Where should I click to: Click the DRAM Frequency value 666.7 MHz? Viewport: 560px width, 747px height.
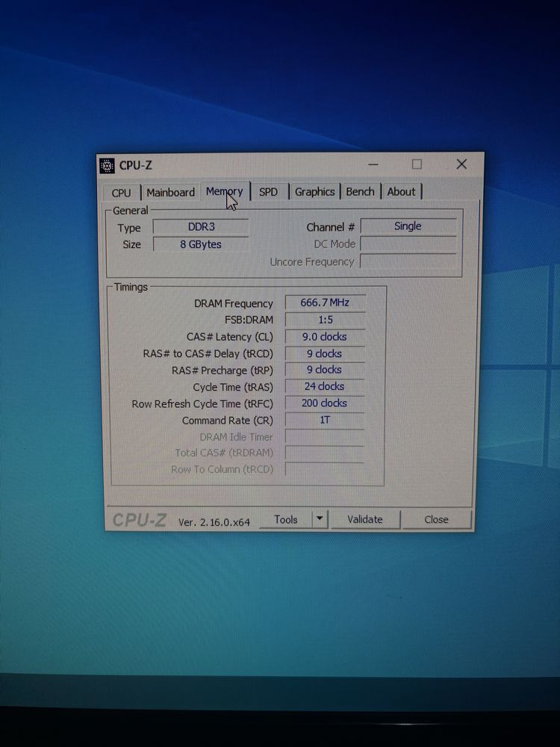(325, 303)
